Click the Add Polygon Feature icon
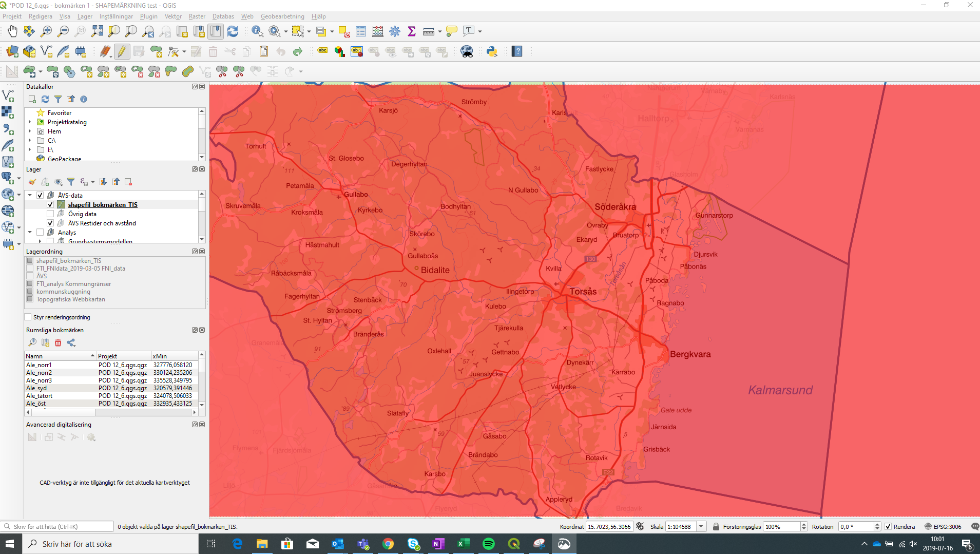The width and height of the screenshot is (980, 554). (x=156, y=51)
